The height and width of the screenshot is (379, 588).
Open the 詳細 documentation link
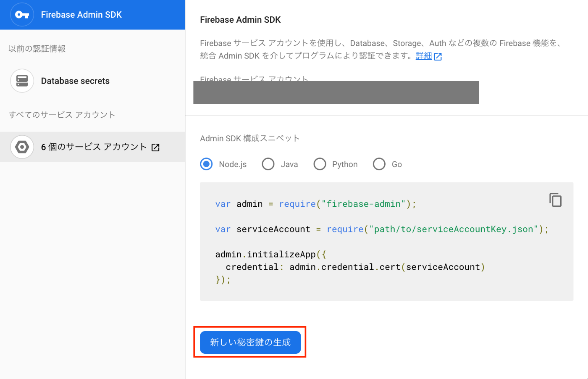424,56
